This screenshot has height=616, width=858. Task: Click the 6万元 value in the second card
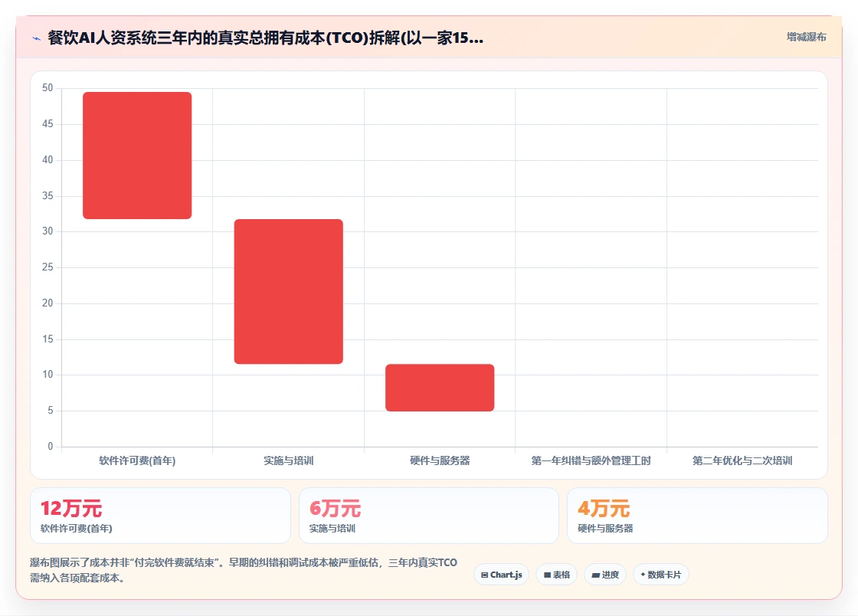335,508
